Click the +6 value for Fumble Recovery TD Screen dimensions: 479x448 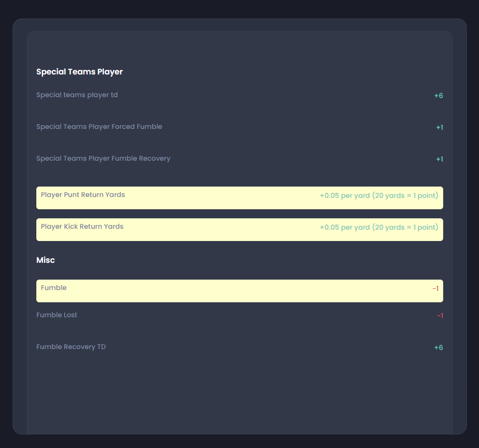click(438, 348)
